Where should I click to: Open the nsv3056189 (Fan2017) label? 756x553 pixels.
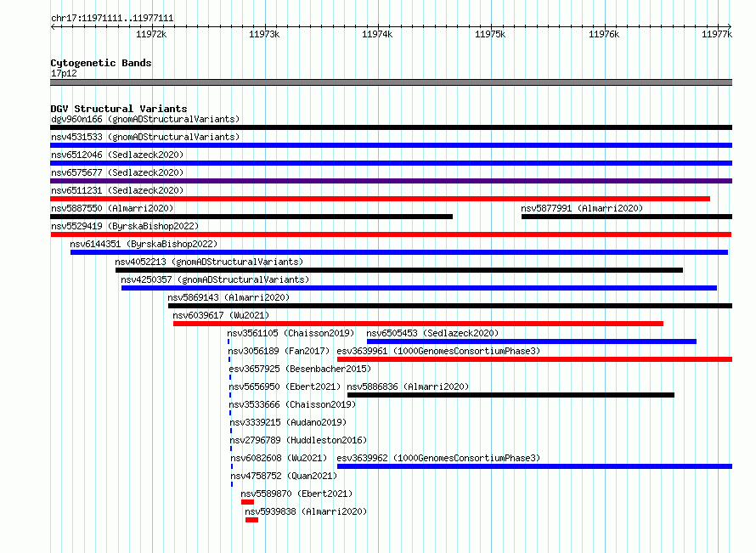click(279, 351)
